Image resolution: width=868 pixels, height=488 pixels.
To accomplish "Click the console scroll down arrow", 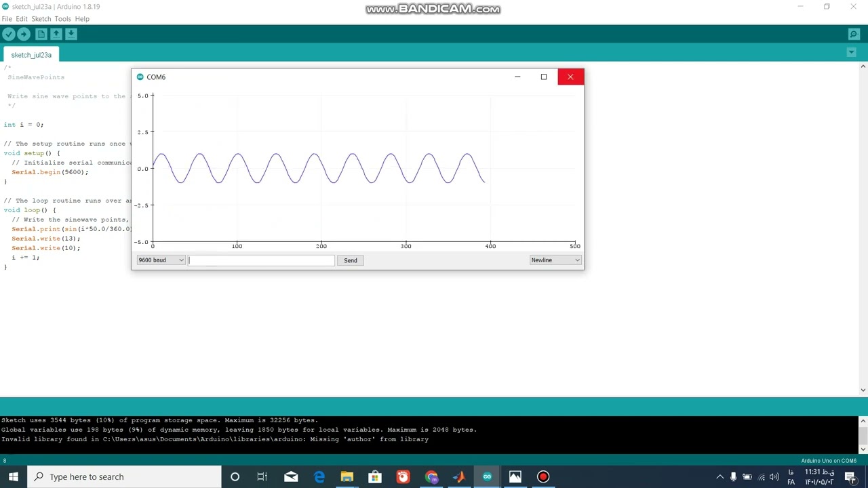I will (x=863, y=449).
